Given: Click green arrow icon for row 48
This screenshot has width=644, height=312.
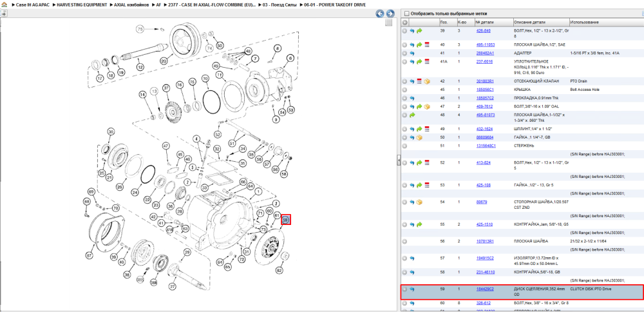Looking at the screenshot, I should tap(412, 115).
